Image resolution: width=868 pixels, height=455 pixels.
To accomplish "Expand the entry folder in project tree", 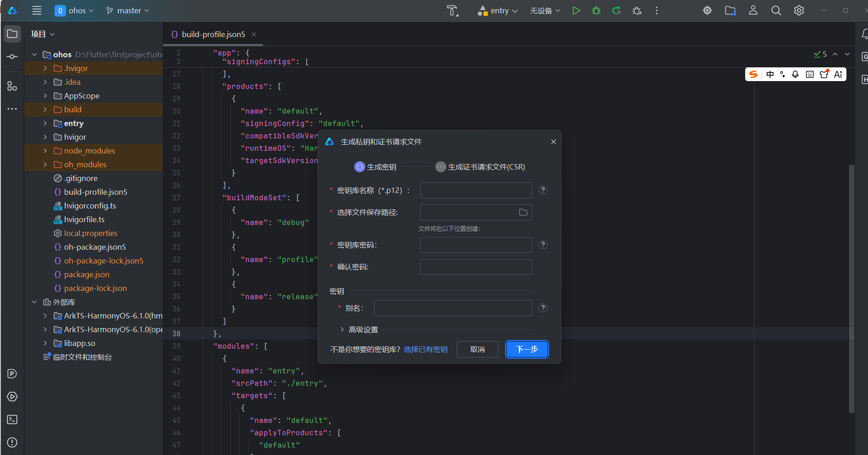I will click(x=45, y=123).
